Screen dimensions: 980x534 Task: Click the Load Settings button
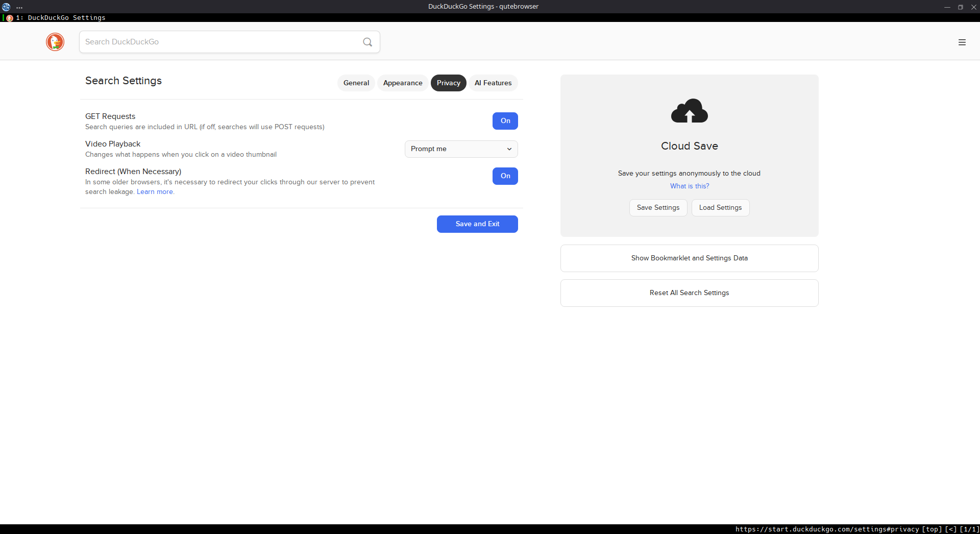coord(721,208)
